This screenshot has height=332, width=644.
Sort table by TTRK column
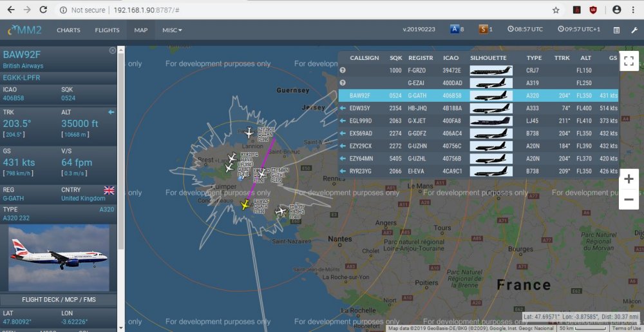(562, 58)
